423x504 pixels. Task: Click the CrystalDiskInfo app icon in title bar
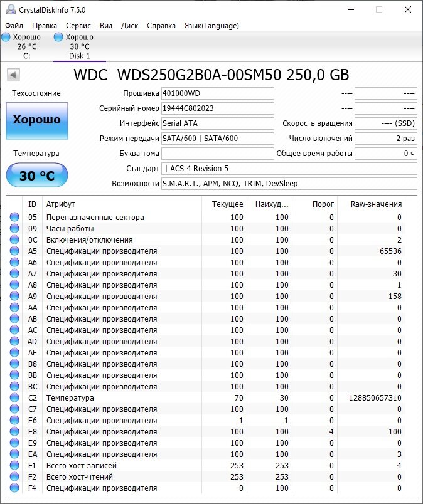pos(10,9)
